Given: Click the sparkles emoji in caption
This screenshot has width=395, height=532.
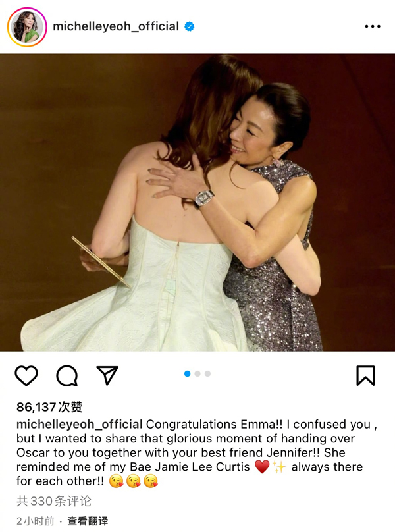Looking at the screenshot, I should pyautogui.click(x=280, y=467).
